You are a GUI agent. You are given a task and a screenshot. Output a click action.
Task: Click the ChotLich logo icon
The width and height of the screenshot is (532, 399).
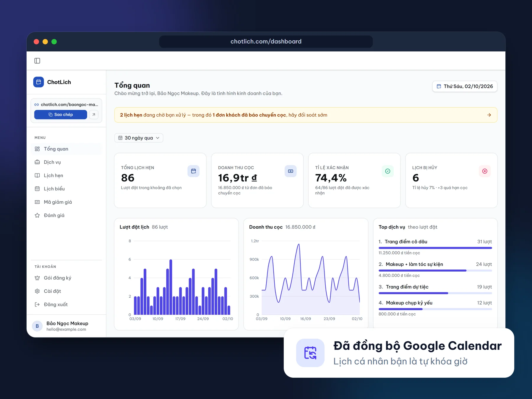[x=38, y=82]
